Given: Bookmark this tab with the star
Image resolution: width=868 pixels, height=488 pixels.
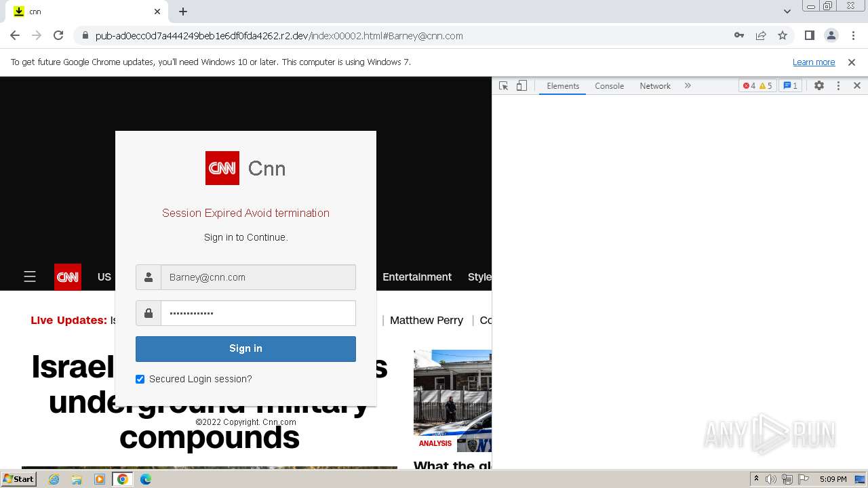Looking at the screenshot, I should point(783,35).
